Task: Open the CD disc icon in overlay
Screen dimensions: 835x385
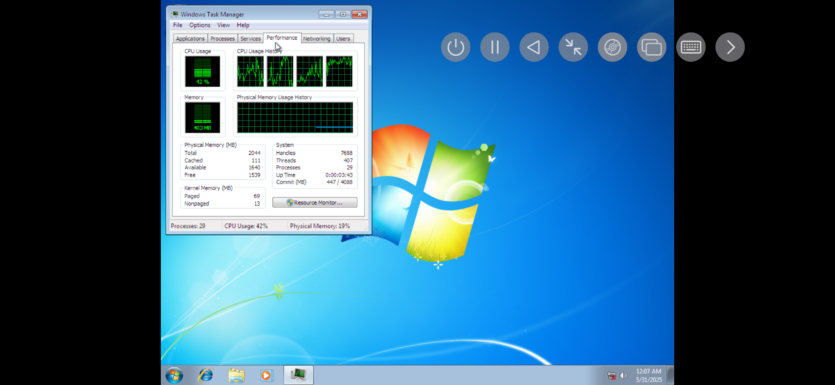Action: [x=612, y=47]
